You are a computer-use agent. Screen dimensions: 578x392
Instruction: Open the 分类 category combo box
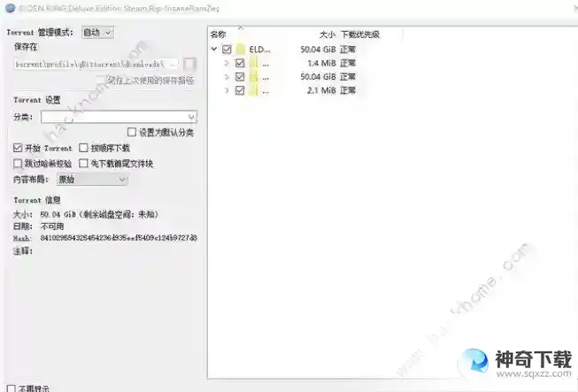(119, 117)
